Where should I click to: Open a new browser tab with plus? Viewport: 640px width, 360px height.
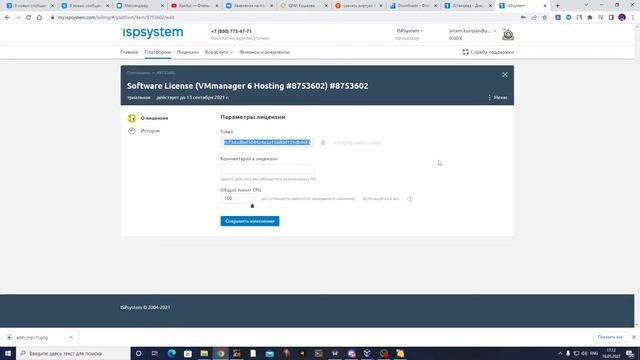pos(558,6)
